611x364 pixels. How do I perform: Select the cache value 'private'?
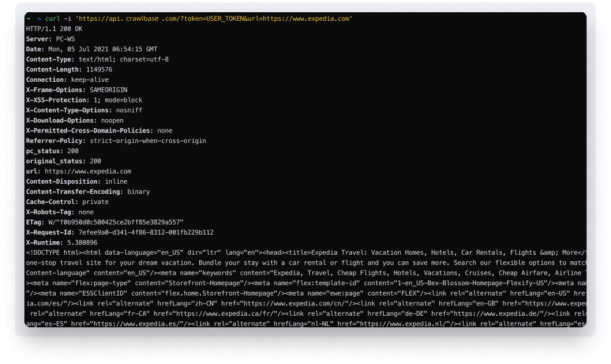tap(95, 202)
